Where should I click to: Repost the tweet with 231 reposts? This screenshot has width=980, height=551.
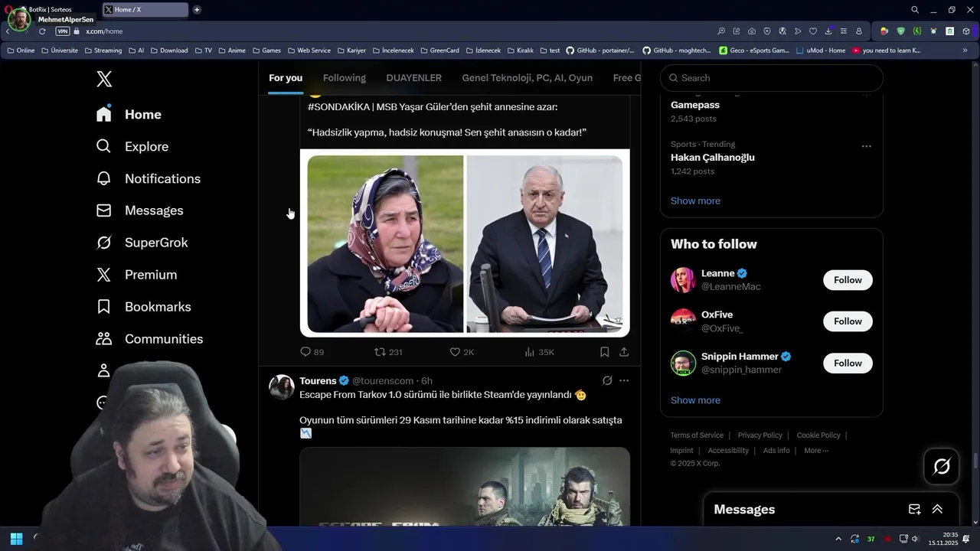[388, 352]
